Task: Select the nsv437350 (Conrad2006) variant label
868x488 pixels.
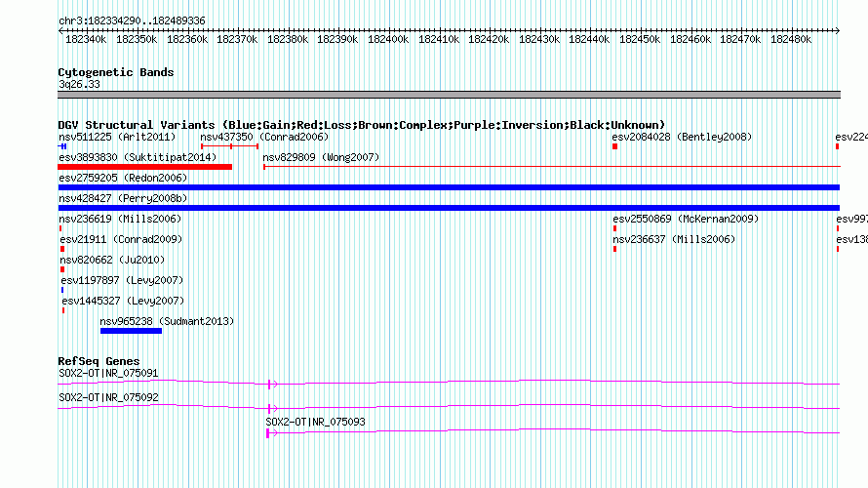Action: coord(264,137)
